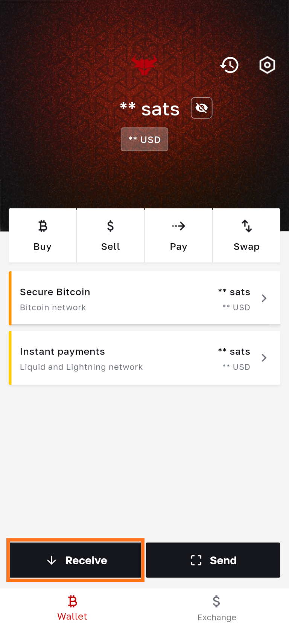
Task: Tap the red bull logo
Action: pyautogui.click(x=144, y=65)
